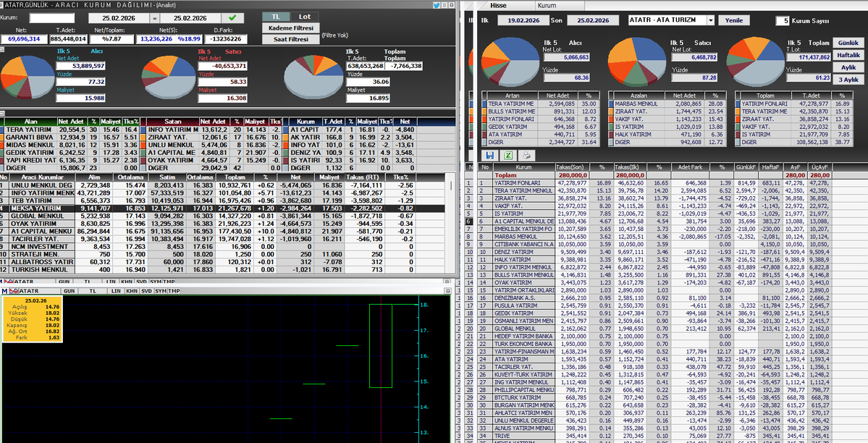Sort by Aracı Kurumlar column header

[x=42, y=177]
